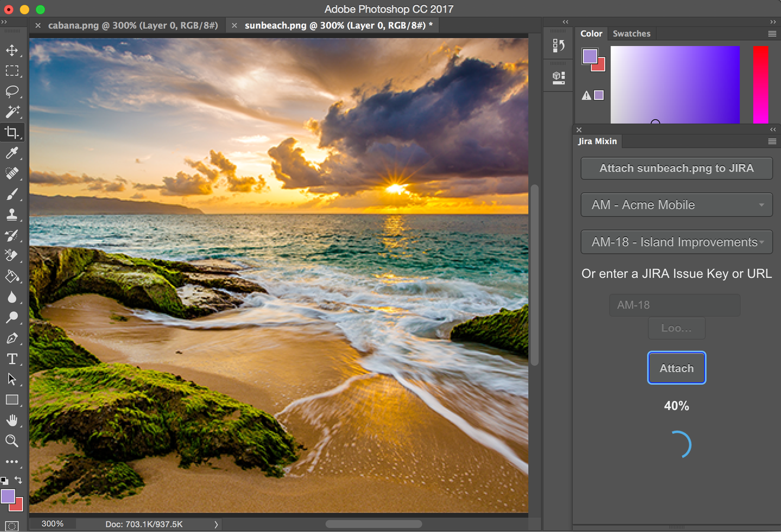Viewport: 781px width, 532px height.
Task: Close the Jira Mixin panel
Action: pyautogui.click(x=579, y=129)
